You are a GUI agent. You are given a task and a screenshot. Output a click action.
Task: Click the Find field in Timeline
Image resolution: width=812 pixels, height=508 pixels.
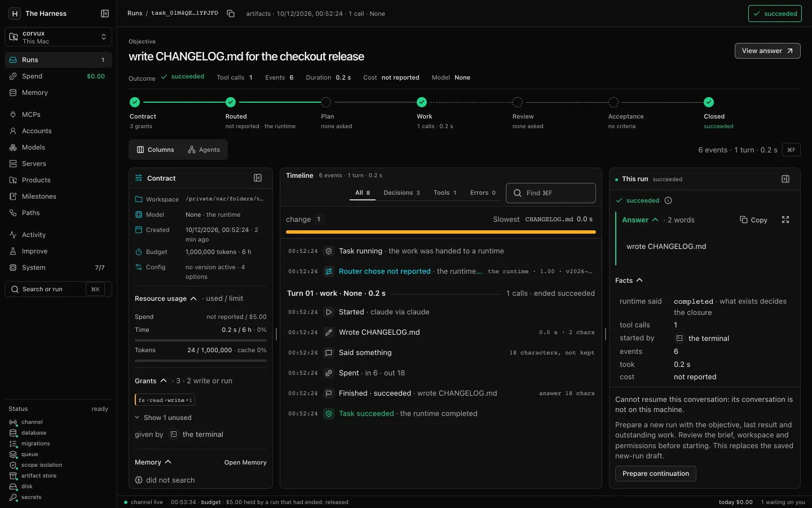coord(551,193)
